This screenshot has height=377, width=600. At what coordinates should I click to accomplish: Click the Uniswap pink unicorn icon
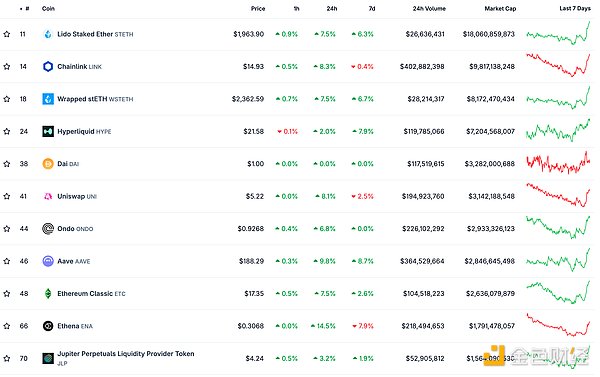coord(48,196)
